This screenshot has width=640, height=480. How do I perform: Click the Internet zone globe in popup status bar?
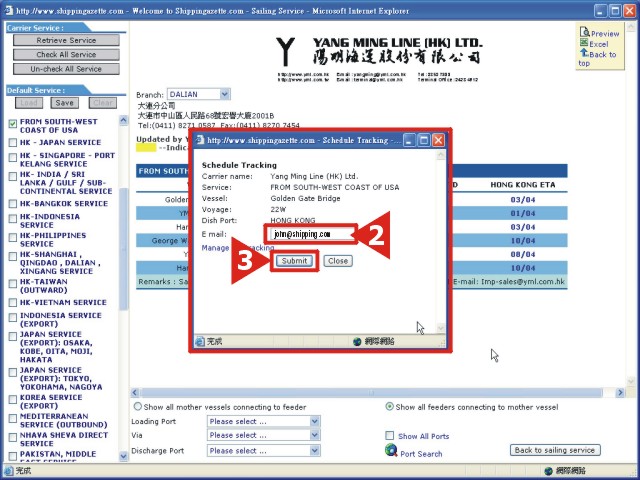357,341
